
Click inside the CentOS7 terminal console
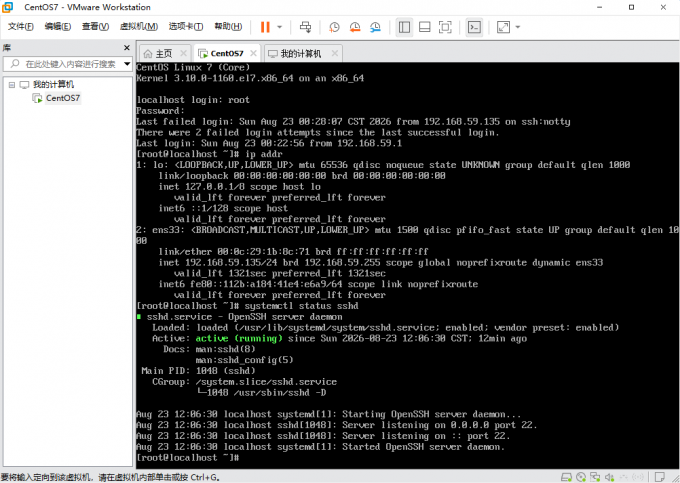408,265
